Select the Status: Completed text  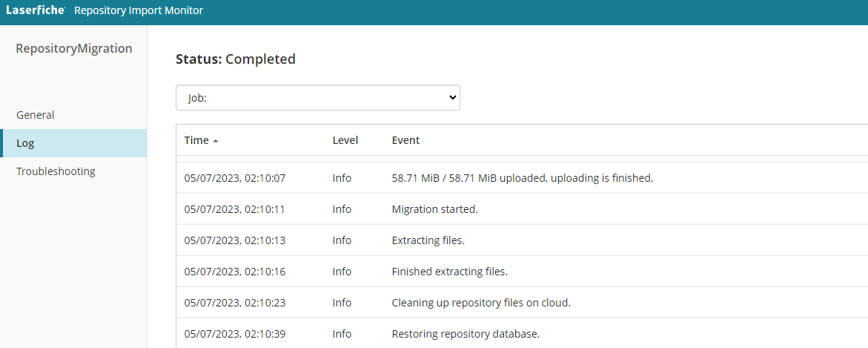[x=236, y=59]
